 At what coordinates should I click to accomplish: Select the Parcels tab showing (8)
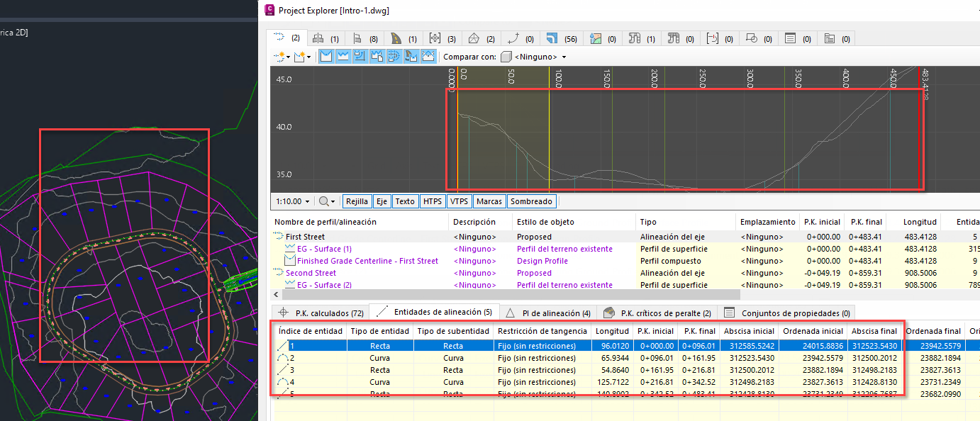363,38
